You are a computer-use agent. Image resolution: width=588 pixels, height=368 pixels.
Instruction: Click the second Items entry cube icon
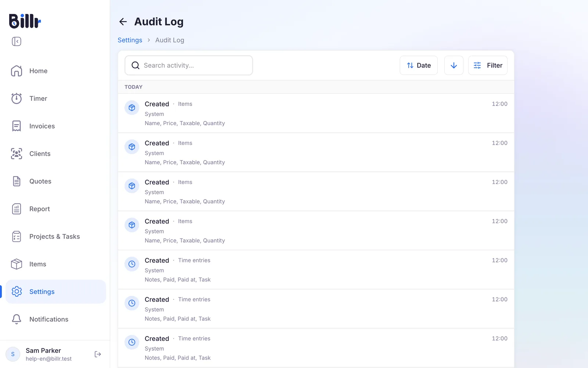[x=132, y=147]
